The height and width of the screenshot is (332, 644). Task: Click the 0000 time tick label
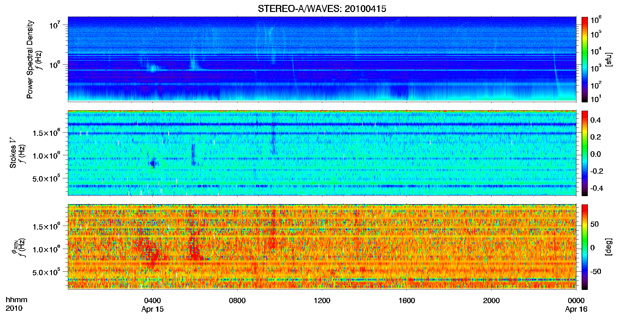(x=576, y=301)
